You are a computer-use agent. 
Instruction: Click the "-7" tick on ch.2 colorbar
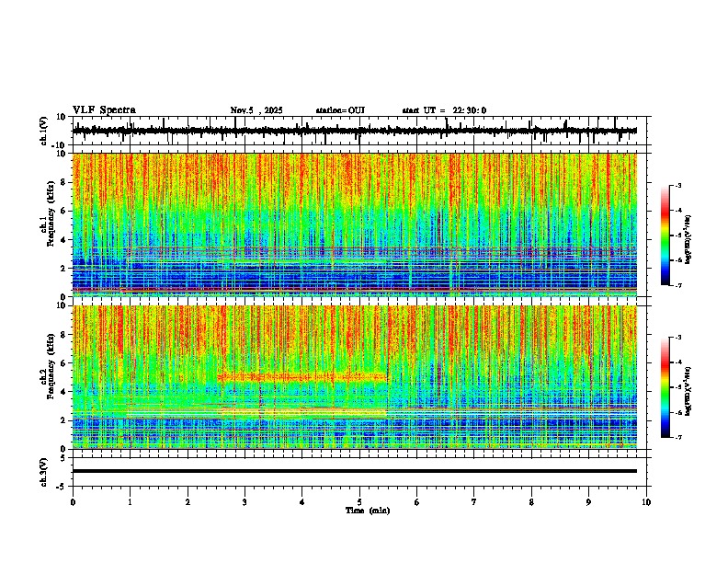point(677,437)
